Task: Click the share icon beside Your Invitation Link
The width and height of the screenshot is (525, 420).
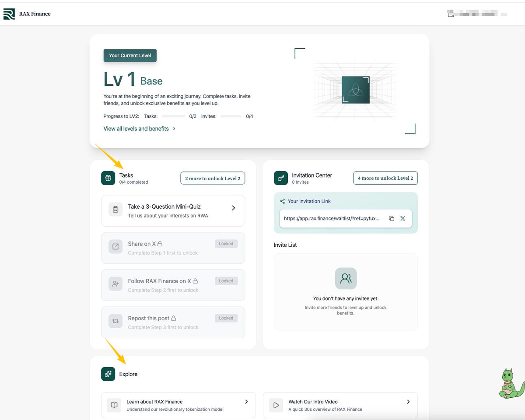Action: 282,201
